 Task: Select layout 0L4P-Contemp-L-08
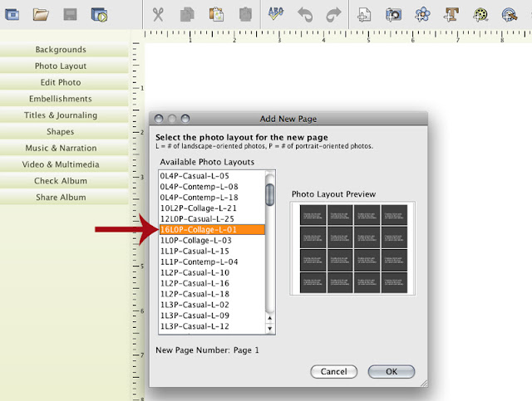pos(212,187)
